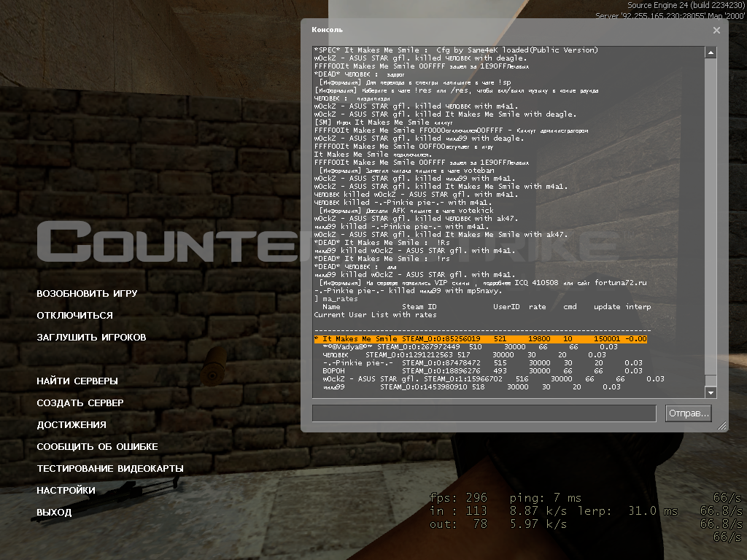Click the 'interp' column header
747x560 pixels.
pos(638,307)
